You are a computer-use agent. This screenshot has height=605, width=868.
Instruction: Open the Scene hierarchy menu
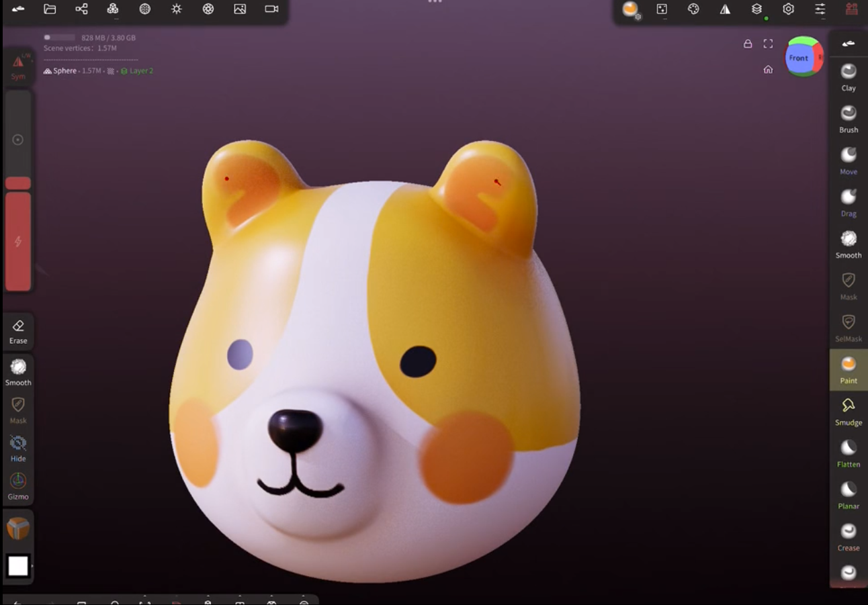click(81, 9)
